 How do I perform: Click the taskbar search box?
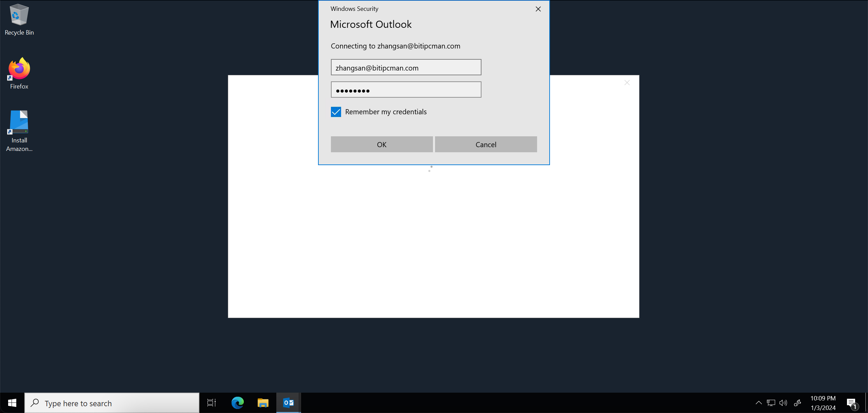pos(112,403)
